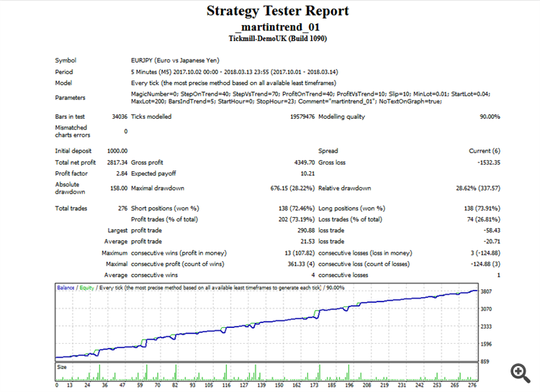Click Tickmill-DemoUK (Build 1090) text
This screenshot has height=392, width=540.
pyautogui.click(x=278, y=39)
